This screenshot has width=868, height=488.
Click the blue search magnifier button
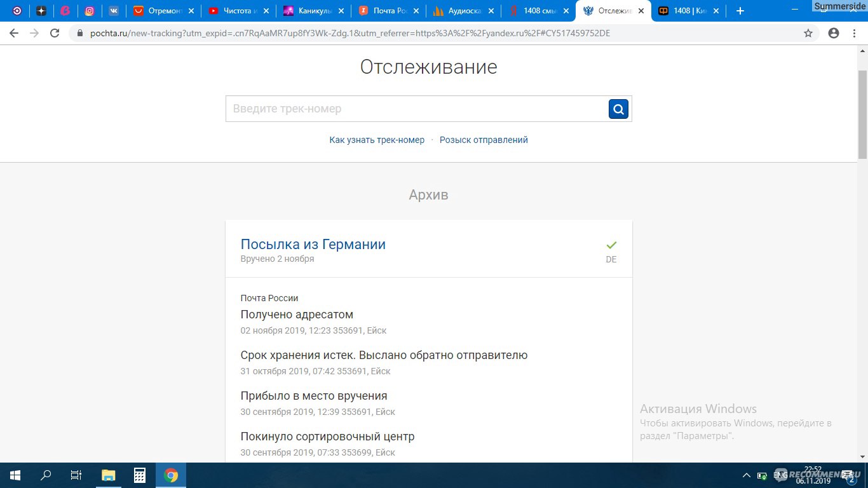click(618, 109)
